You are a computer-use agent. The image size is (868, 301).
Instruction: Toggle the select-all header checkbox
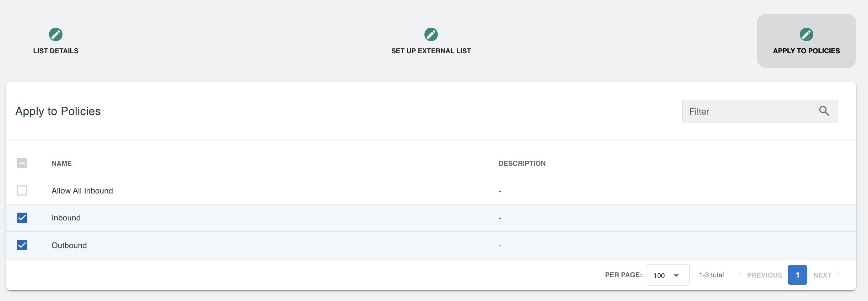coord(22,163)
